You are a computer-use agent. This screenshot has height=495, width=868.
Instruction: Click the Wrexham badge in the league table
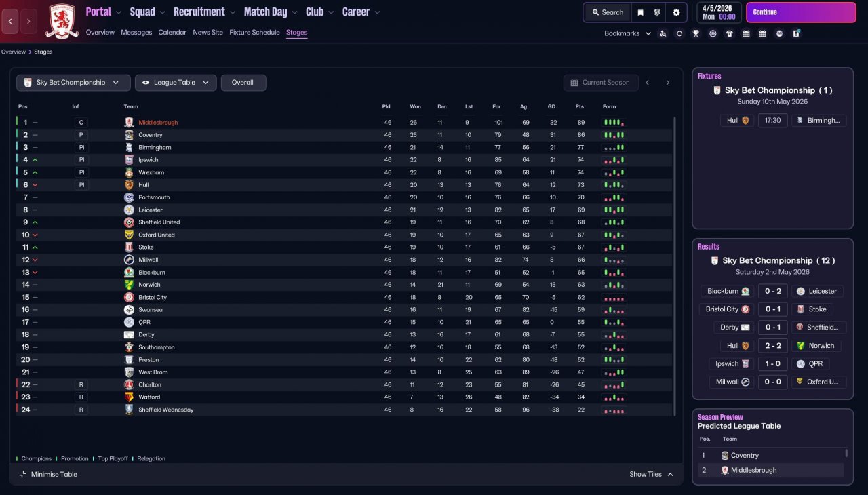(x=129, y=172)
